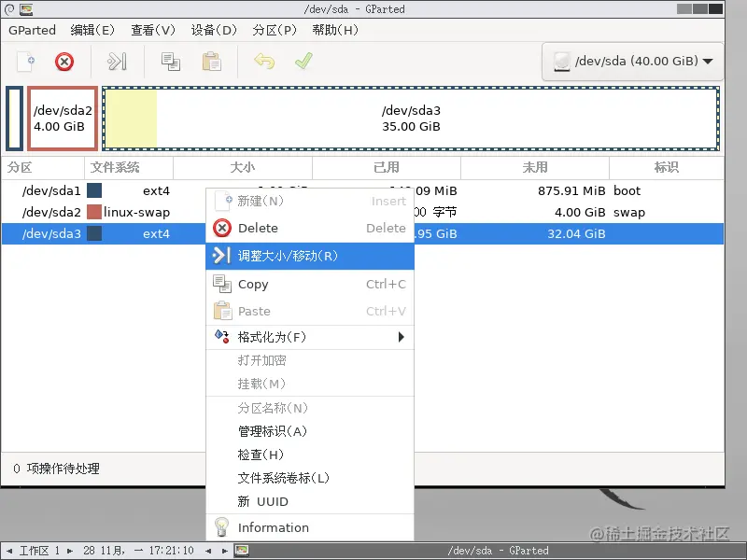Click the taskbar window icon
Image resolution: width=747 pixels, height=560 pixels.
tap(242, 551)
